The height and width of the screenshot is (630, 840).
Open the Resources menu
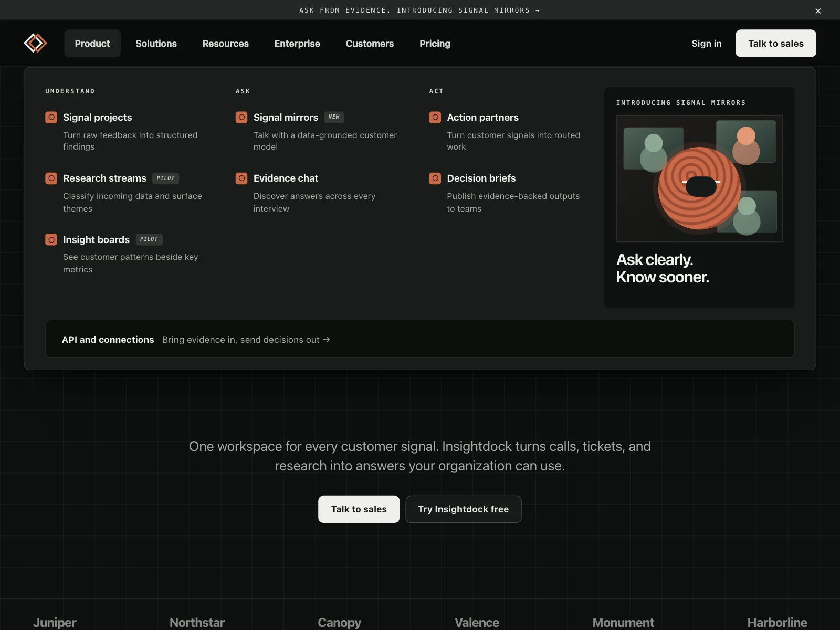coord(226,43)
